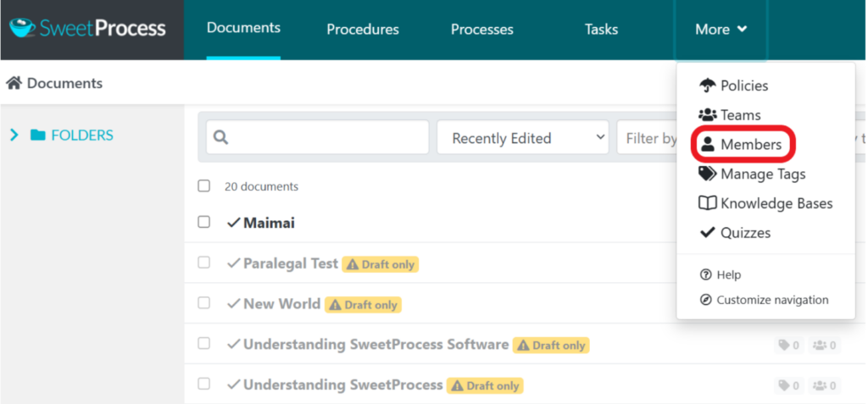This screenshot has width=868, height=404.
Task: Click team count on Understanding SweetProcess Software row
Action: (824, 346)
